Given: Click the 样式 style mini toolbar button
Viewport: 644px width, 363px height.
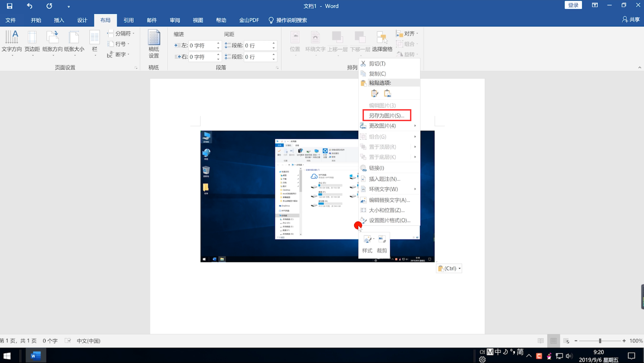Looking at the screenshot, I should pos(368,245).
